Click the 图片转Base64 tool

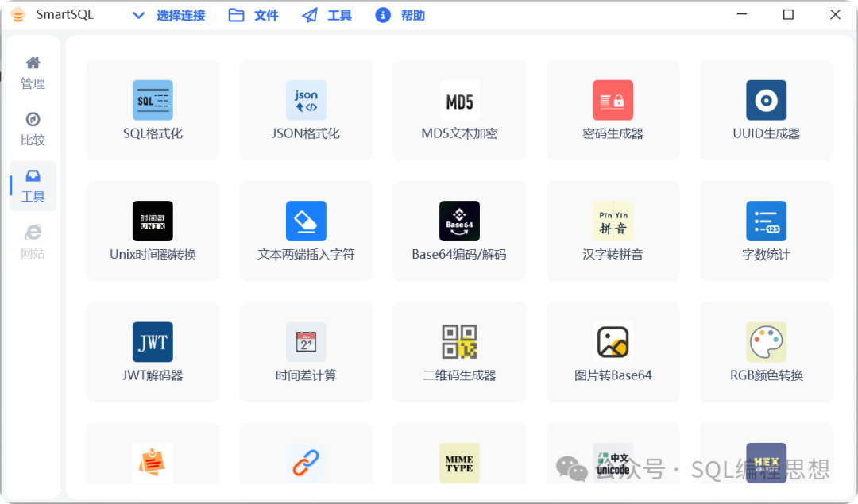pyautogui.click(x=613, y=342)
